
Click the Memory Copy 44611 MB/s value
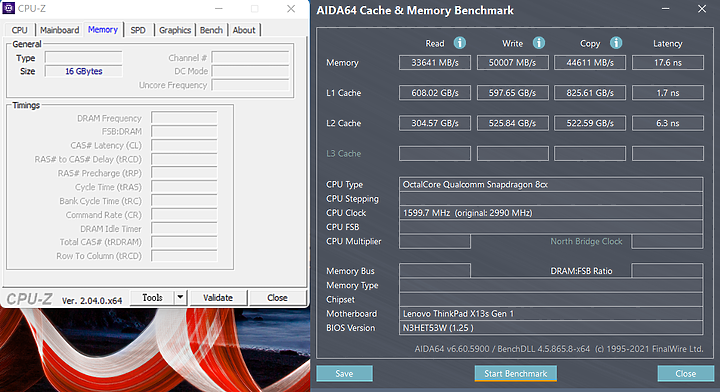pos(590,62)
